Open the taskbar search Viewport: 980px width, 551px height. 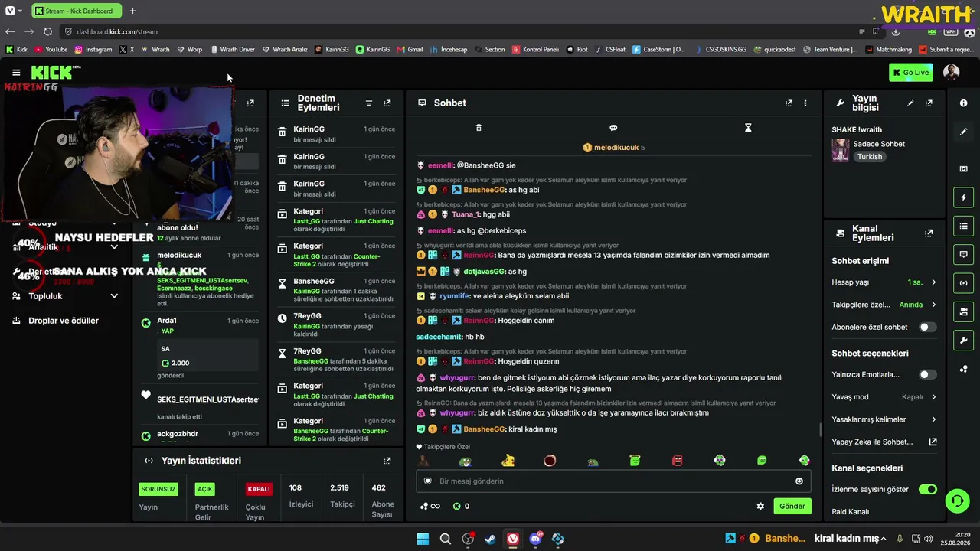coord(446,539)
